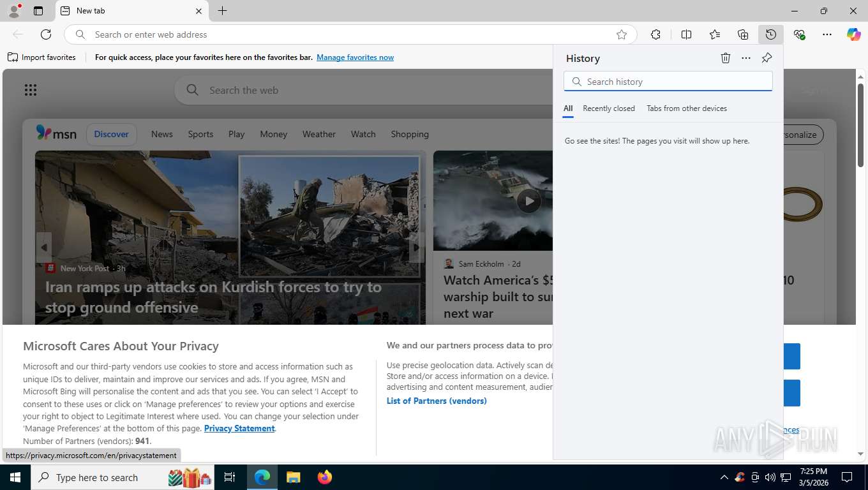
Task: Select the All history tab
Action: click(x=568, y=108)
